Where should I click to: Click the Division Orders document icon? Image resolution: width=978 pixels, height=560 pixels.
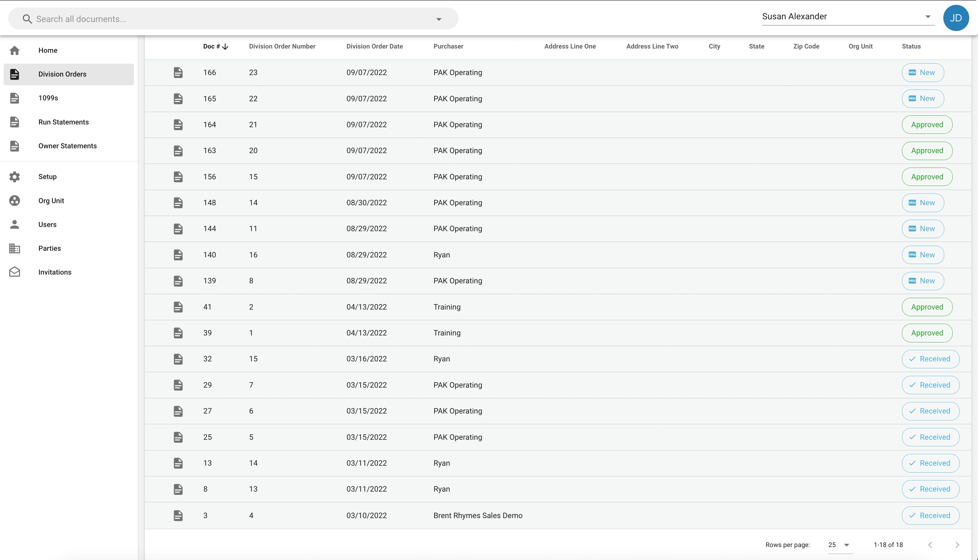[14, 74]
